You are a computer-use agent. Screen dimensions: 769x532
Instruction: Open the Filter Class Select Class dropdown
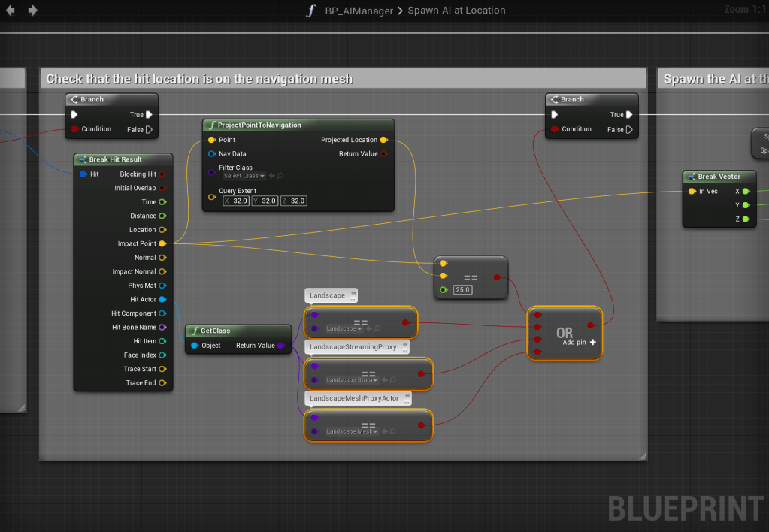click(244, 176)
